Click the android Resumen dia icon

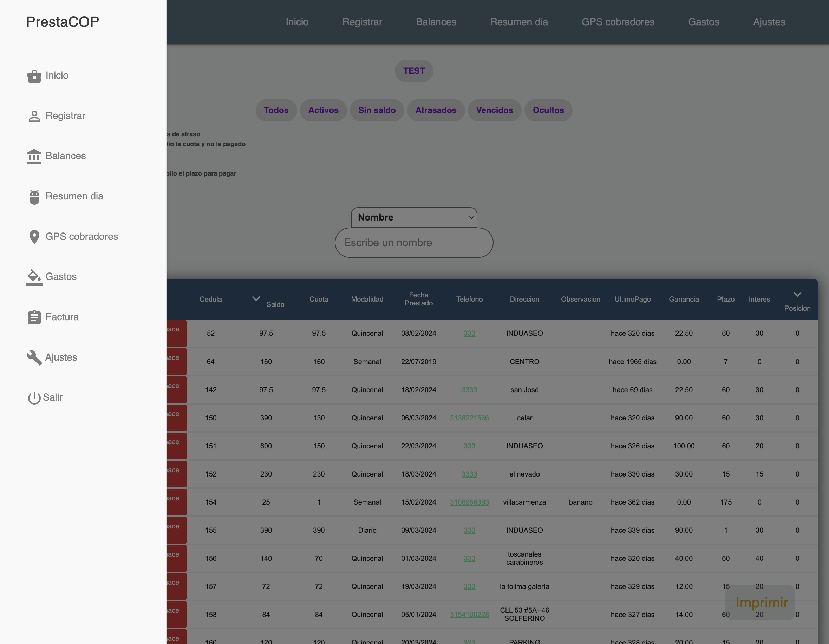tap(34, 197)
